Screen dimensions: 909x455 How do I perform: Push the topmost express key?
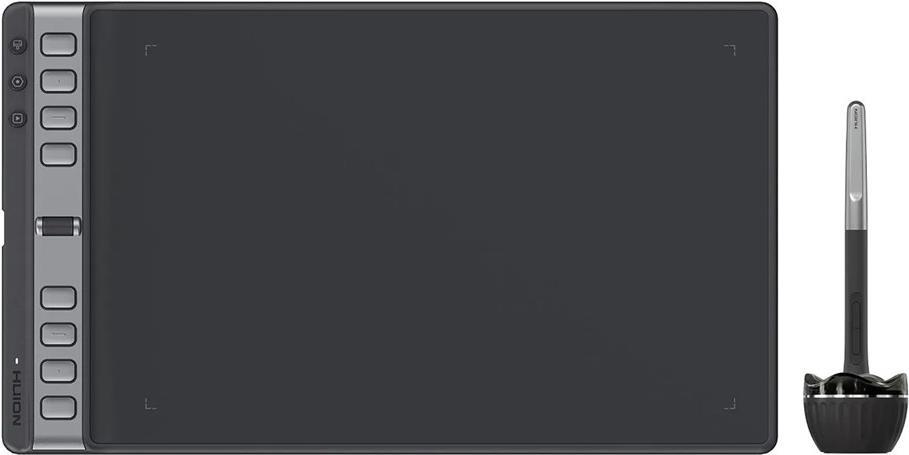[x=58, y=45]
